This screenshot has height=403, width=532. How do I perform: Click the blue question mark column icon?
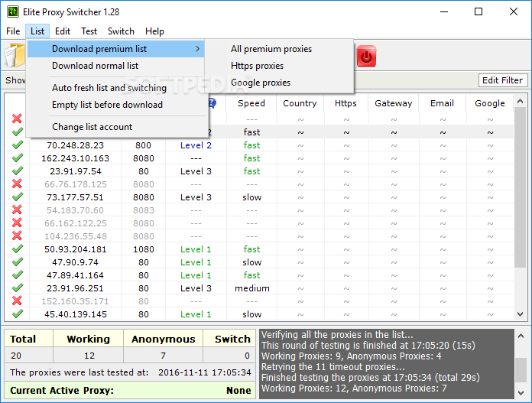212,103
